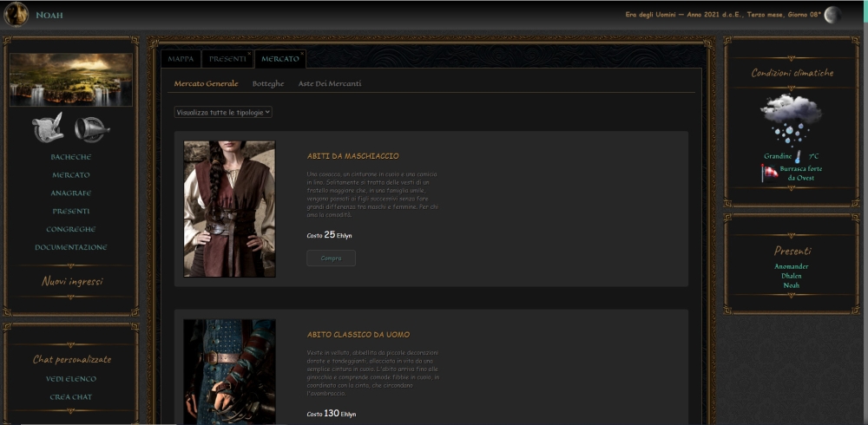Click the horn megaphone icon
868x425 pixels.
tap(91, 128)
